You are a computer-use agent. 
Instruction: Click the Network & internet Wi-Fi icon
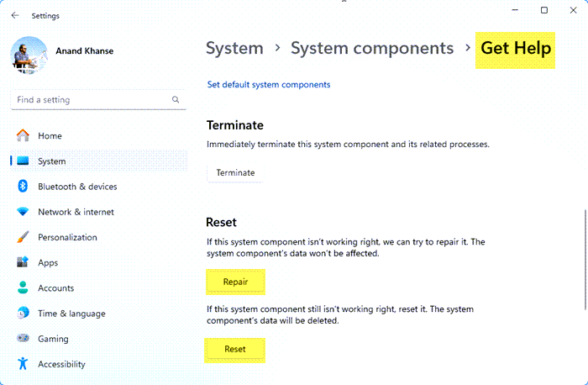(x=23, y=212)
